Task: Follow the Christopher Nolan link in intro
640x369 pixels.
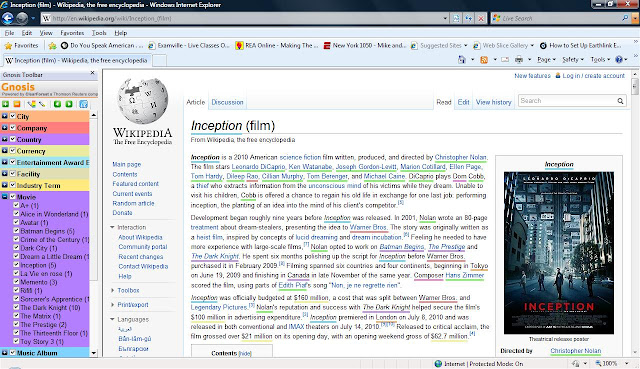Action: click(460, 157)
